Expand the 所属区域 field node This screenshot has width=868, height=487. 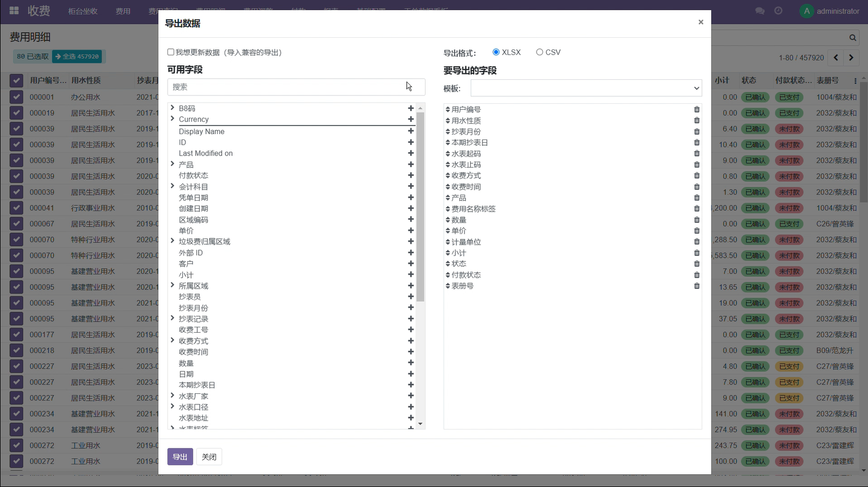pos(172,285)
